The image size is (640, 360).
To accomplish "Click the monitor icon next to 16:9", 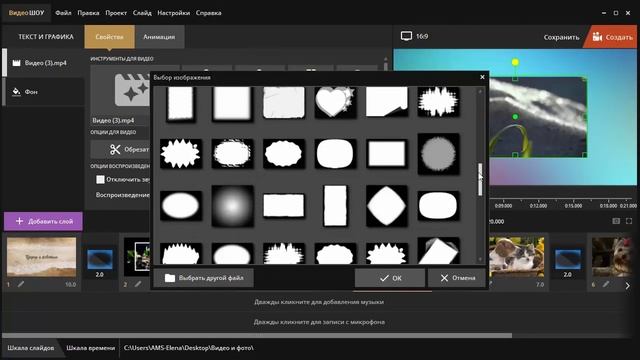I will (406, 36).
